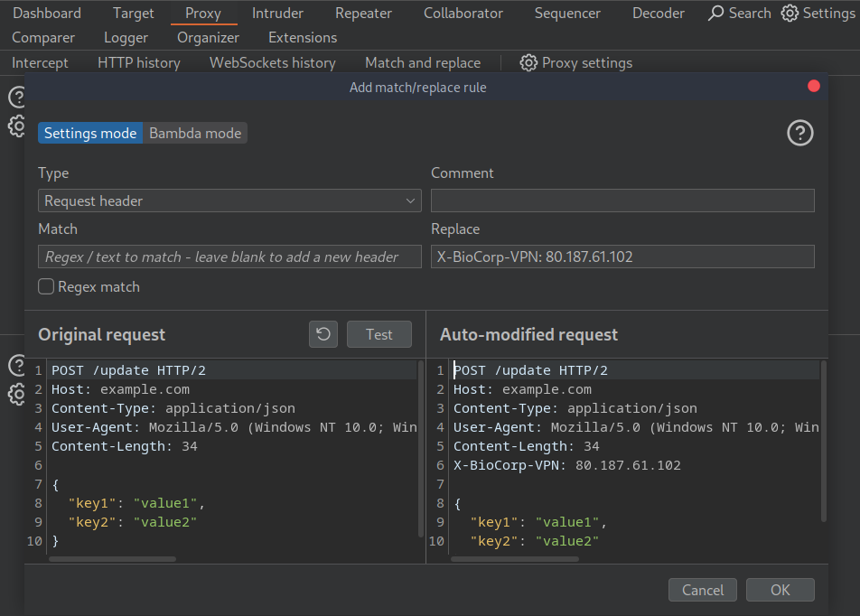Click the help icon in the rule dialog
The height and width of the screenshot is (616, 860).
(x=799, y=133)
